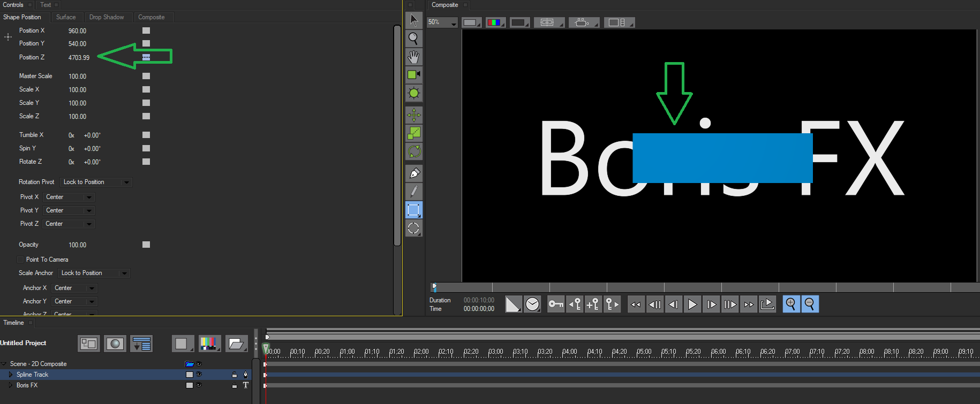The height and width of the screenshot is (404, 980).
Task: Go to previous keyframe
Action: (x=575, y=304)
